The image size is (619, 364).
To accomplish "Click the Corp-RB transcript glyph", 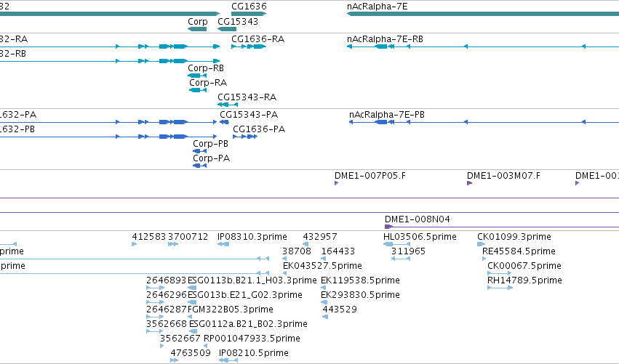I will tap(197, 76).
